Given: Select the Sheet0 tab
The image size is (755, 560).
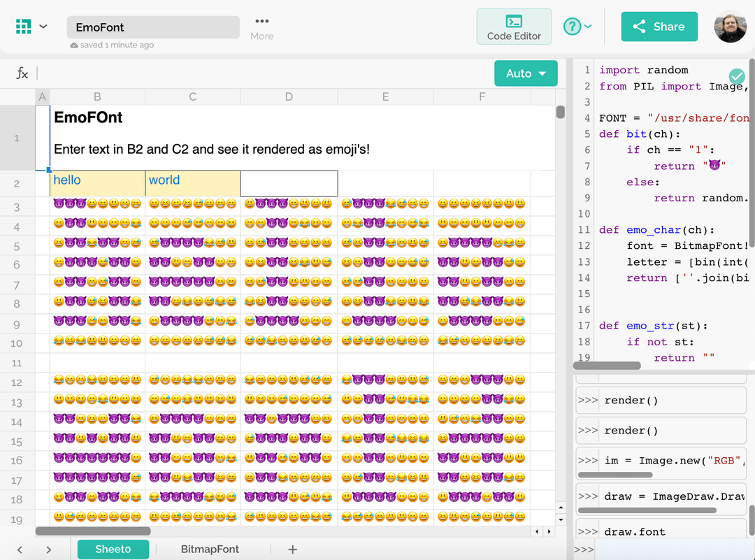Looking at the screenshot, I should point(113,550).
